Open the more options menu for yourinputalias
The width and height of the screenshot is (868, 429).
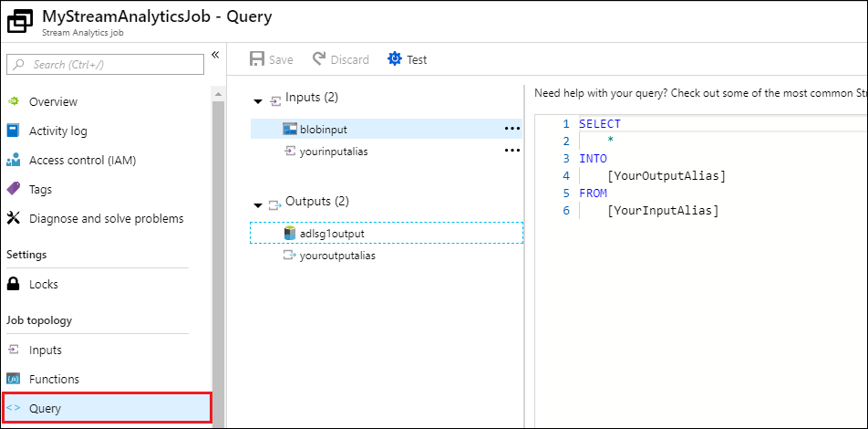click(512, 151)
